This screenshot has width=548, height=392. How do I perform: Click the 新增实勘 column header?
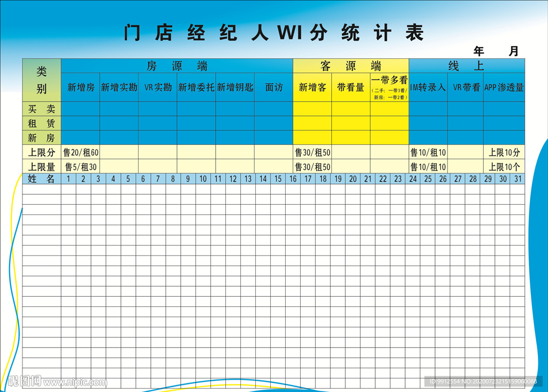click(x=119, y=87)
